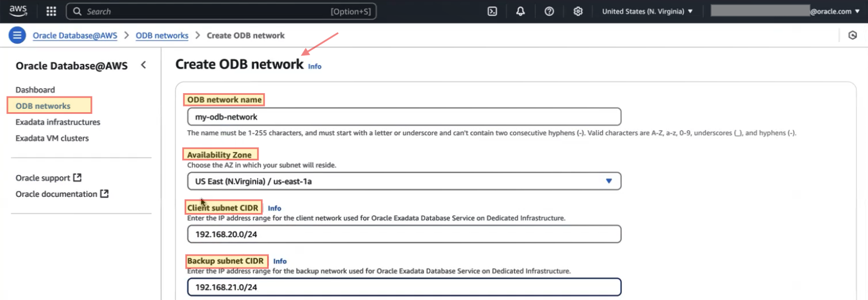Viewport: 868px width, 300px height.
Task: Open the United States (N. Virginia) region selector
Action: click(x=647, y=11)
